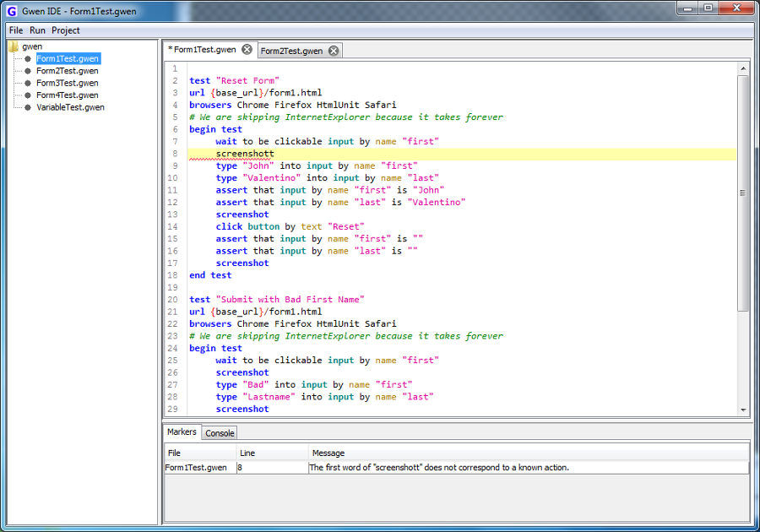Close the Form2Test.gwen editor tab
This screenshot has height=532, width=760.
click(x=334, y=51)
